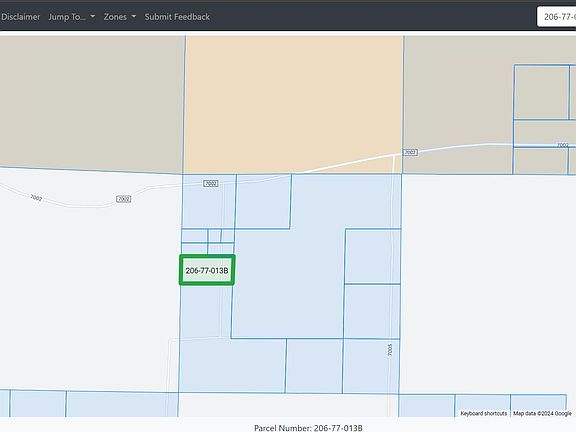Select the gray parcel in the top-left of the map

[92, 103]
